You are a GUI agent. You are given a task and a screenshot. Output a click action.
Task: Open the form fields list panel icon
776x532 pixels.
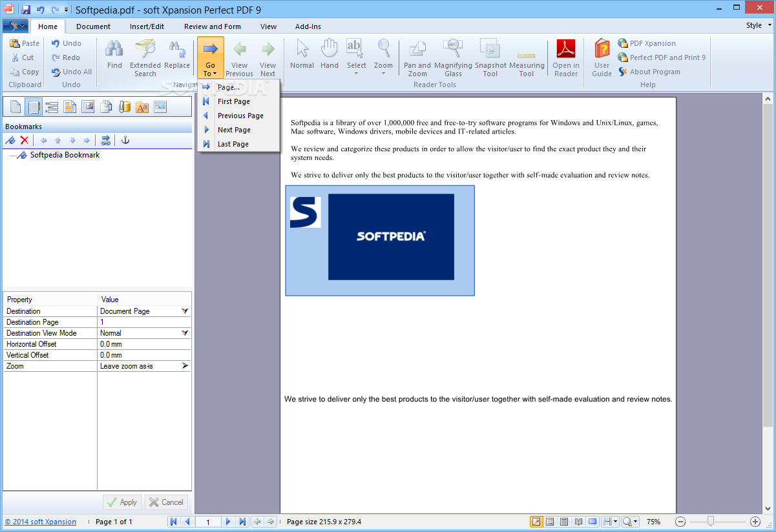point(52,107)
